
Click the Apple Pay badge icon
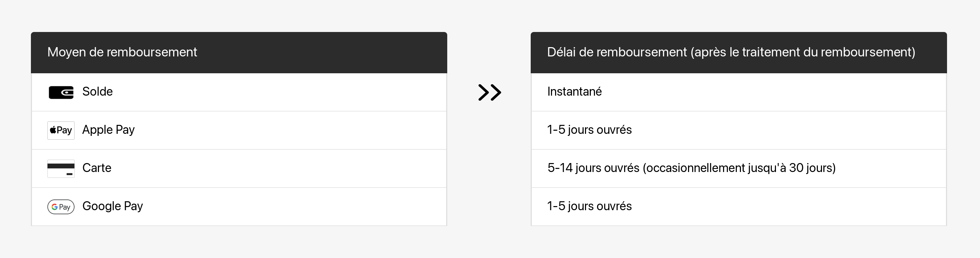coord(61,130)
